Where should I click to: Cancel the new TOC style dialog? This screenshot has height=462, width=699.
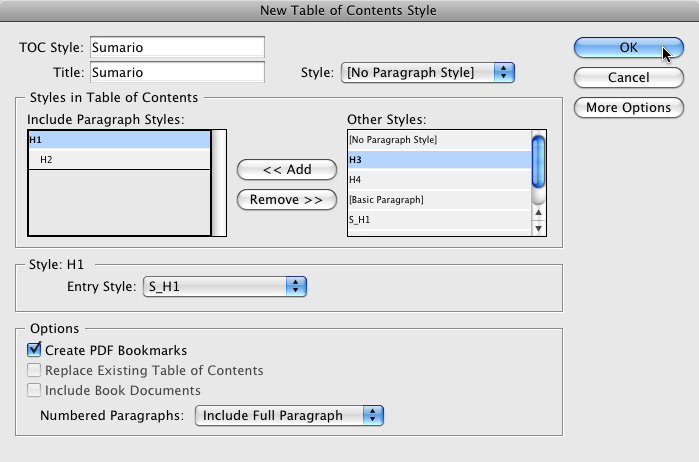pos(629,78)
